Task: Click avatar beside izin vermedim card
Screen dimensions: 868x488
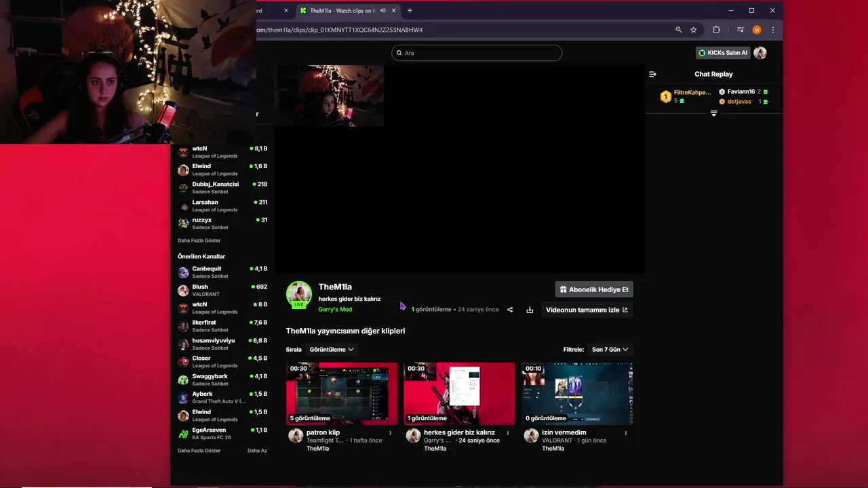Action: (x=531, y=436)
